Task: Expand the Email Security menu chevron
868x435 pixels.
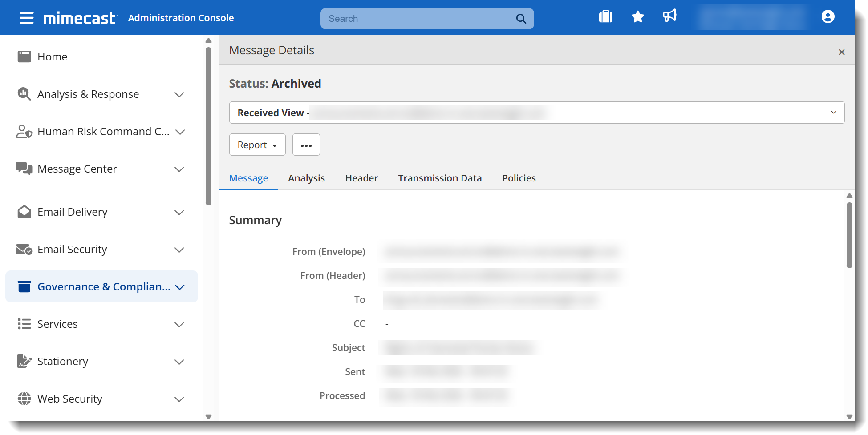Action: point(179,250)
